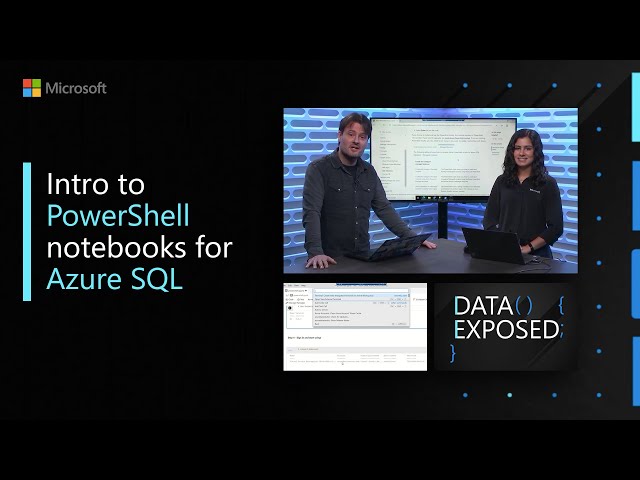Click the "Azure SQL" title text
This screenshot has height=480, width=640.
[114, 280]
